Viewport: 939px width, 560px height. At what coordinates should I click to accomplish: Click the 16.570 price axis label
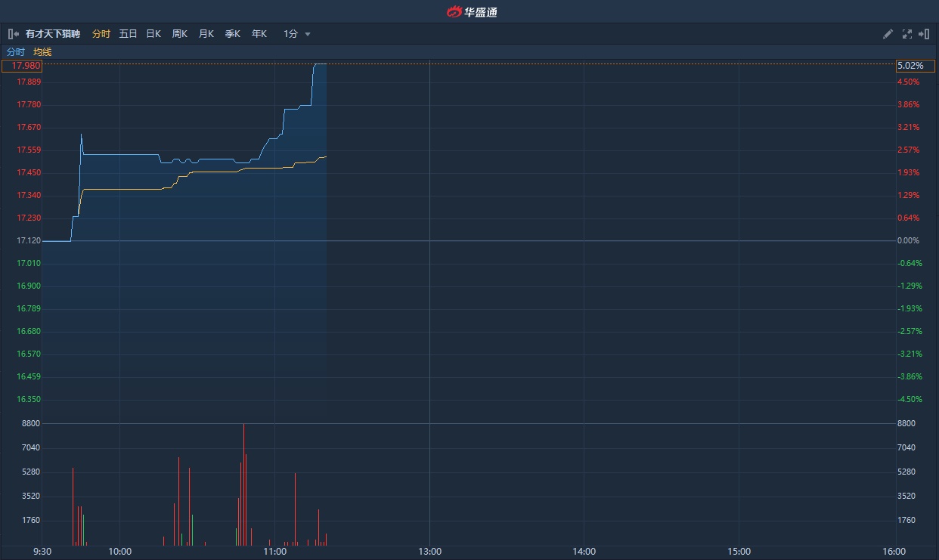click(29, 354)
